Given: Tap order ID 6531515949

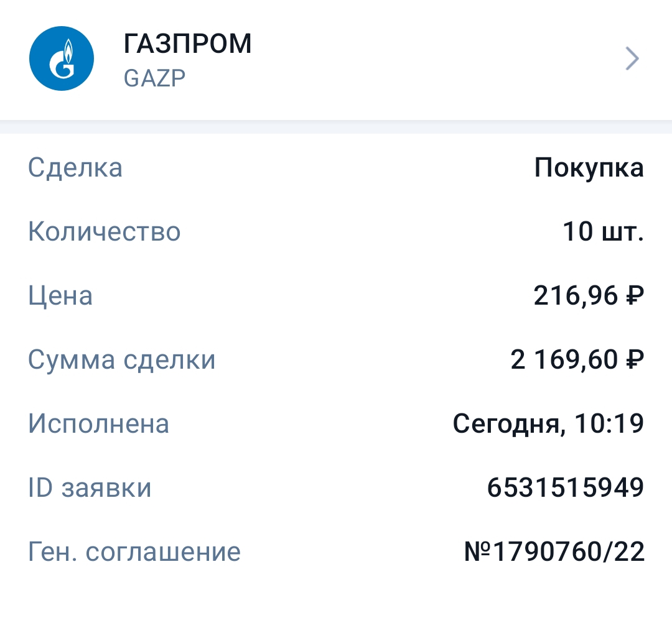Looking at the screenshot, I should coord(565,488).
